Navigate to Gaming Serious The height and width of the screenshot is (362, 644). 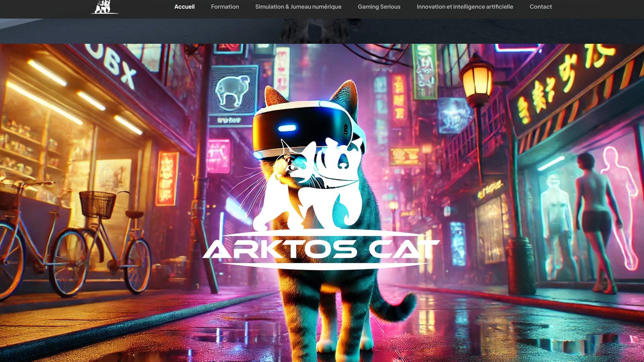pos(379,7)
